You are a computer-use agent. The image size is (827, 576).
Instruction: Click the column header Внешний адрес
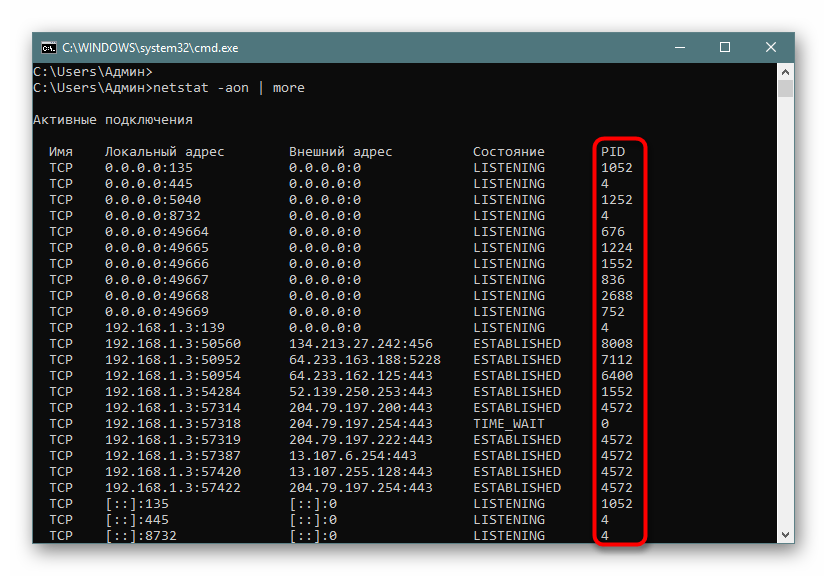point(341,152)
